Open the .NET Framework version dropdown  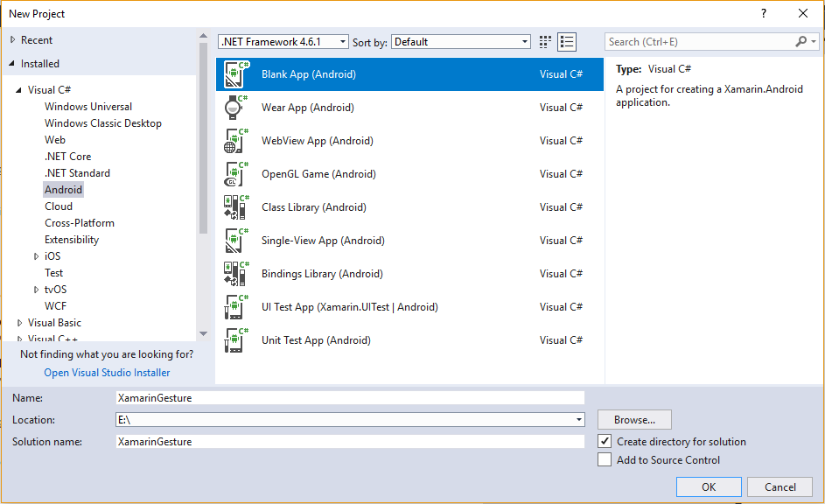pos(283,42)
